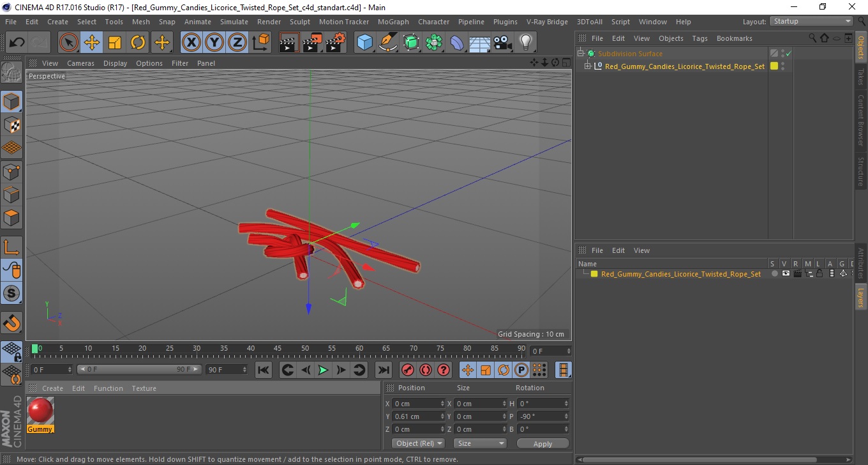Open the viewport Cameras menu
The width and height of the screenshot is (868, 465).
pos(80,63)
